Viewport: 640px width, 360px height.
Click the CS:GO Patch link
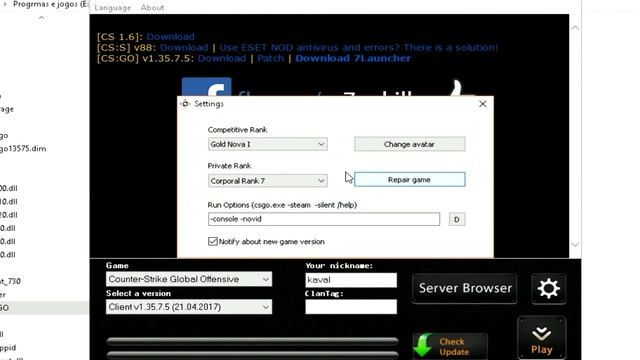pyautogui.click(x=270, y=58)
